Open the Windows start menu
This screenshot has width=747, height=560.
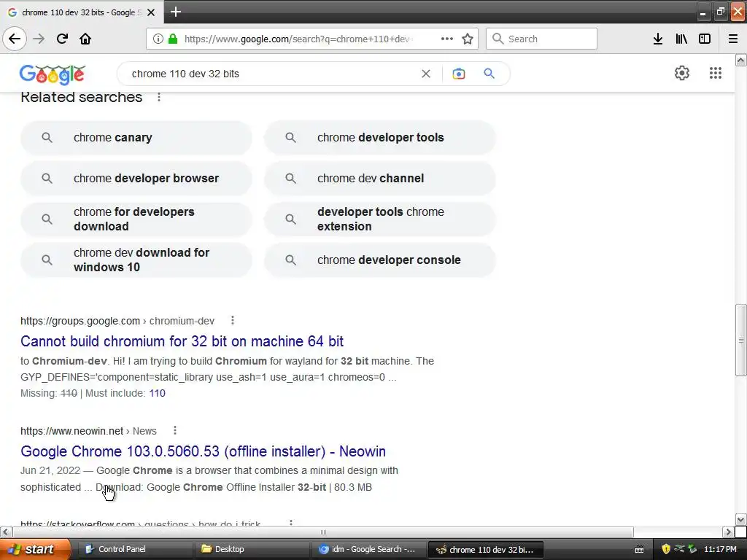[x=35, y=549]
